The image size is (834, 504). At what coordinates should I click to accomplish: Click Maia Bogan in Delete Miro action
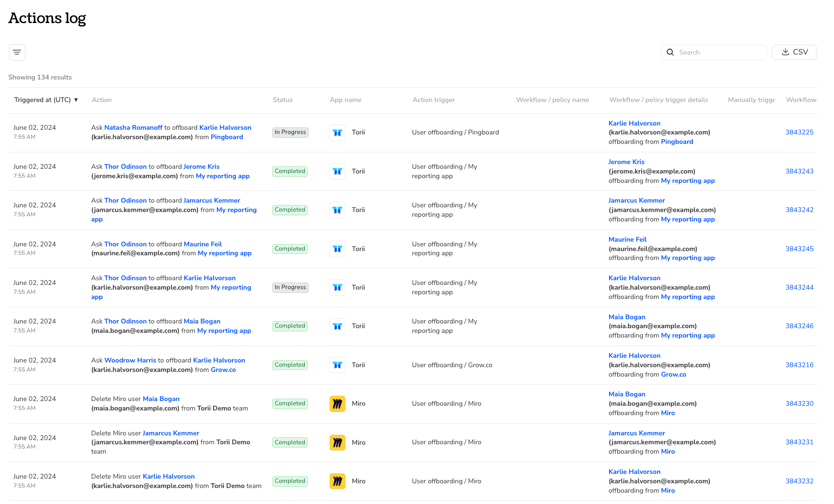coord(161,399)
